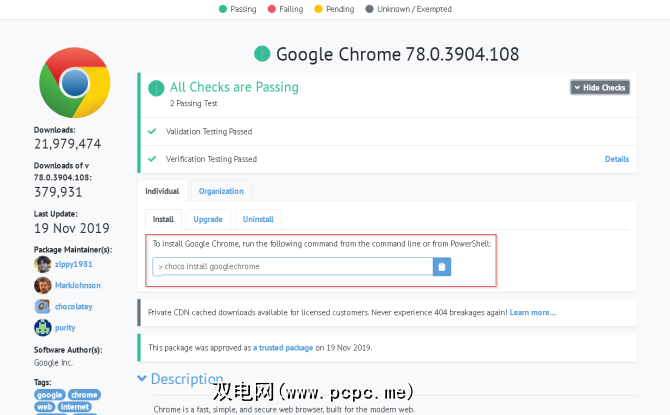The width and height of the screenshot is (670, 415).
Task: Click the green circle next to All Checks are Passing
Action: pos(156,88)
